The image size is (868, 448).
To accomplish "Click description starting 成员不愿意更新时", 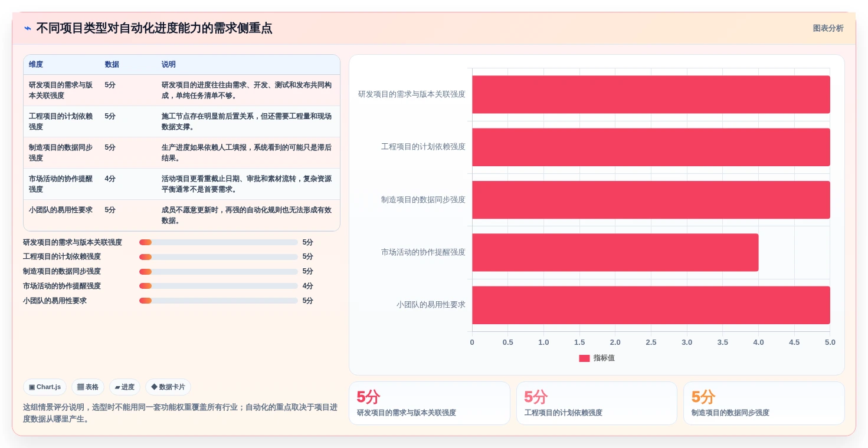I will tap(247, 215).
